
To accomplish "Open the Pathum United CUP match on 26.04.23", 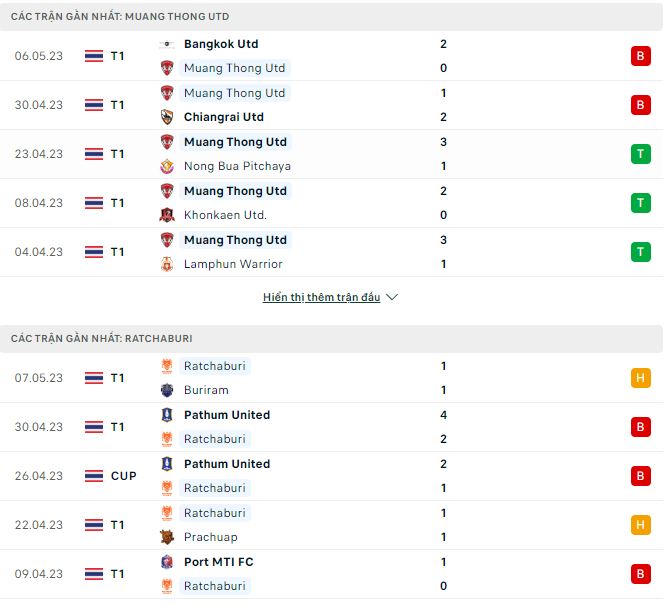I will [x=228, y=464].
